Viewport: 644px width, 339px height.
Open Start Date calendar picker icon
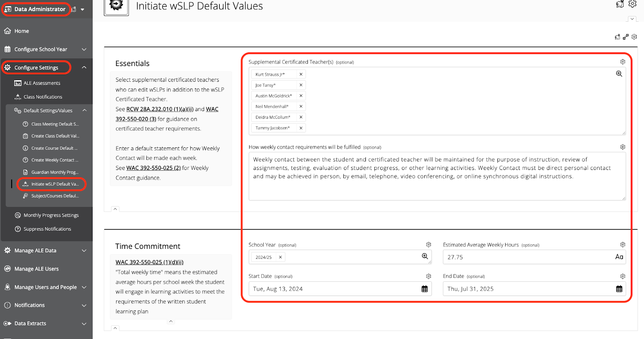424,289
